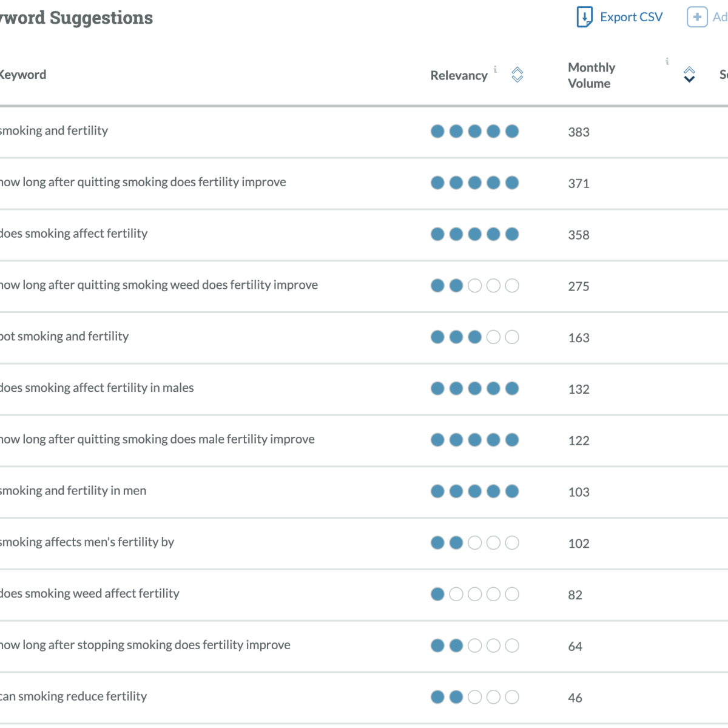Select 'does smoking affect fertility in males'

tap(96, 388)
